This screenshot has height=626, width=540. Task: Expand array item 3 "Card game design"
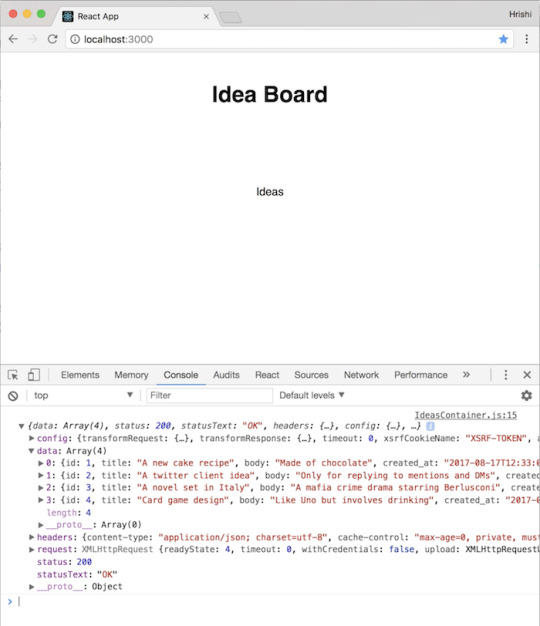41,500
